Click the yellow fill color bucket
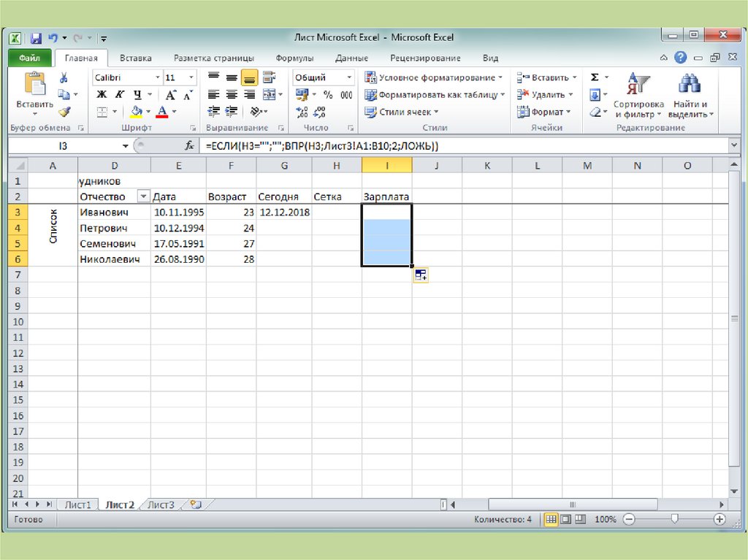The width and height of the screenshot is (748, 560). pos(136,112)
